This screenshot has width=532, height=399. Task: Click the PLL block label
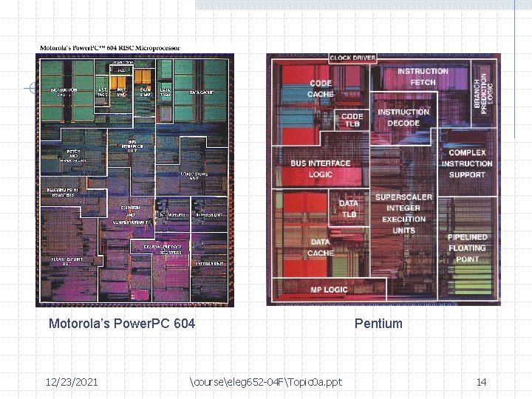click(120, 70)
